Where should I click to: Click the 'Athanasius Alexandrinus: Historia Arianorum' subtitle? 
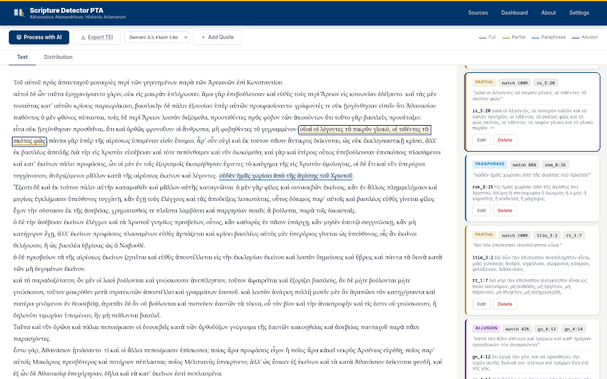77,17
